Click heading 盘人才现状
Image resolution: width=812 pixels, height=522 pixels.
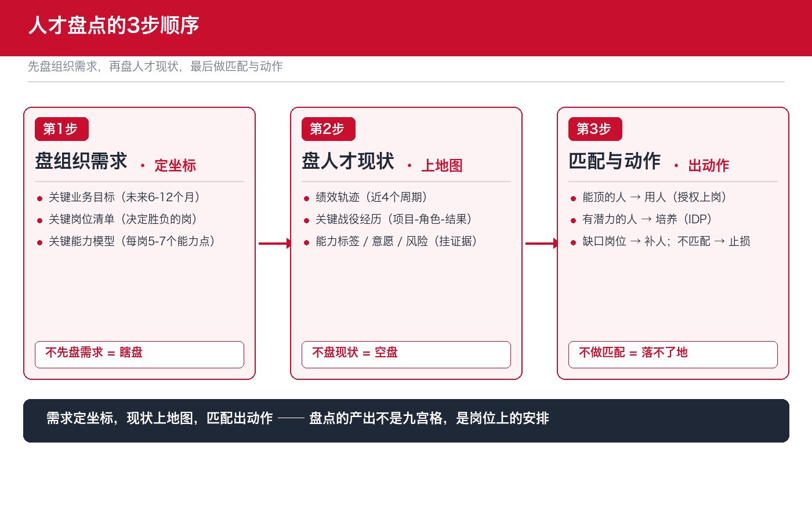pos(348,161)
